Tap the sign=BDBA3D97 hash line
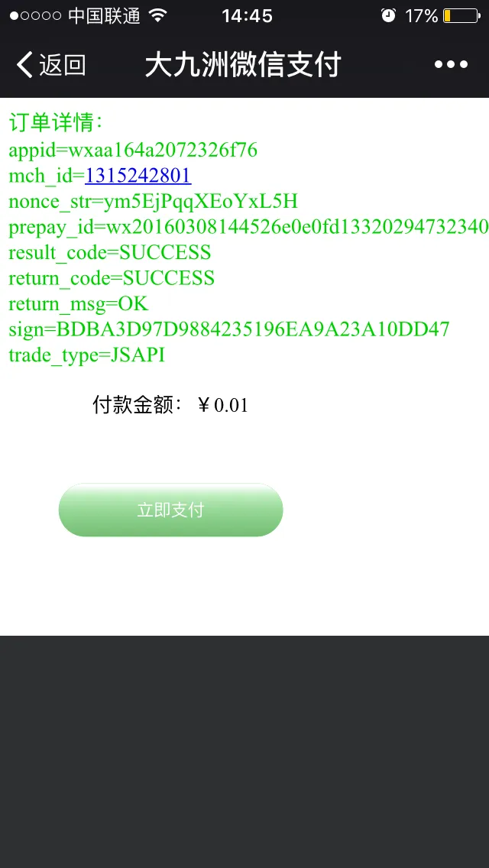The image size is (489, 868). [228, 329]
